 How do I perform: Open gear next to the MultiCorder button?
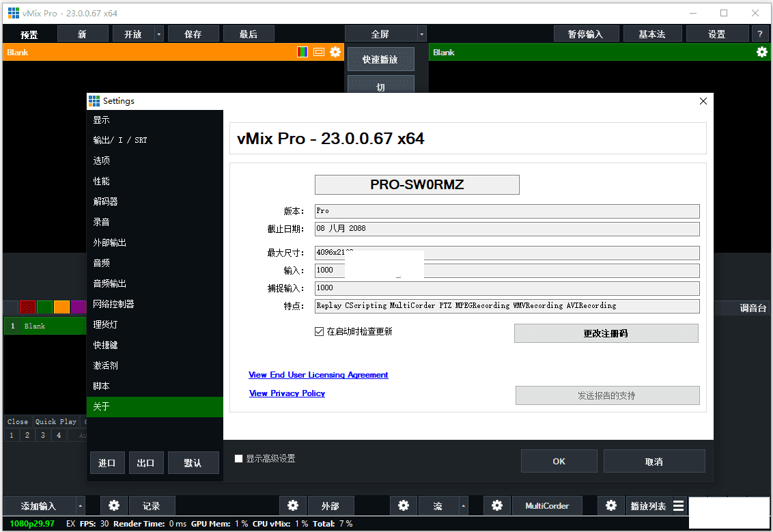tap(497, 505)
